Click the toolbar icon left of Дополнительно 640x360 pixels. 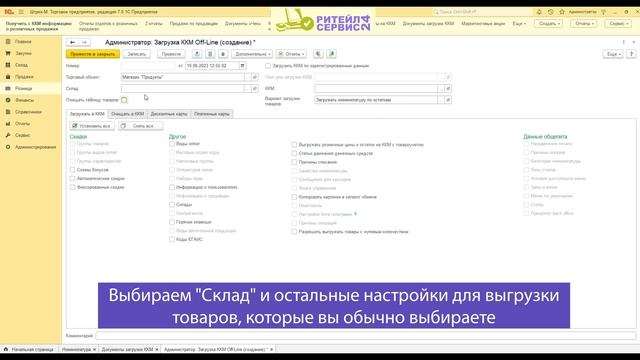pos(223,54)
